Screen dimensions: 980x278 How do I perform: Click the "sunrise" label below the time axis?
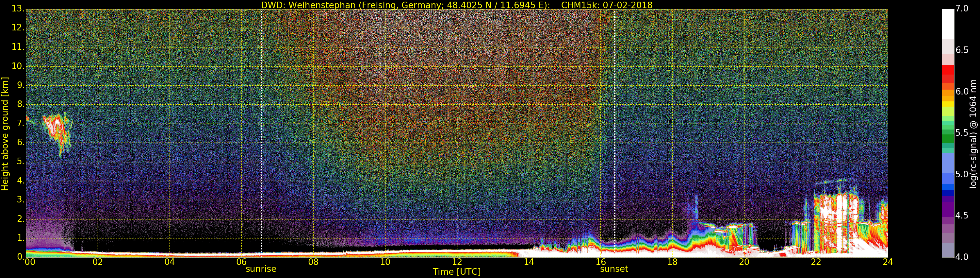coord(261,269)
